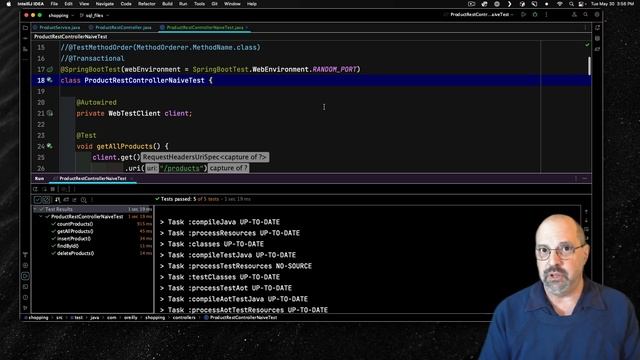Click the editor vertical scrollbar thumb
The width and height of the screenshot is (640, 360).
click(589, 65)
